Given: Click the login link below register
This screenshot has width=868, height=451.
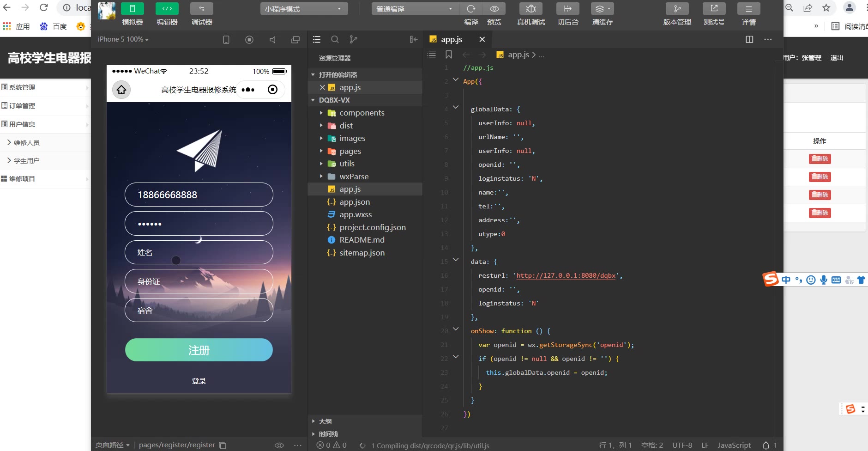Looking at the screenshot, I should pos(199,381).
